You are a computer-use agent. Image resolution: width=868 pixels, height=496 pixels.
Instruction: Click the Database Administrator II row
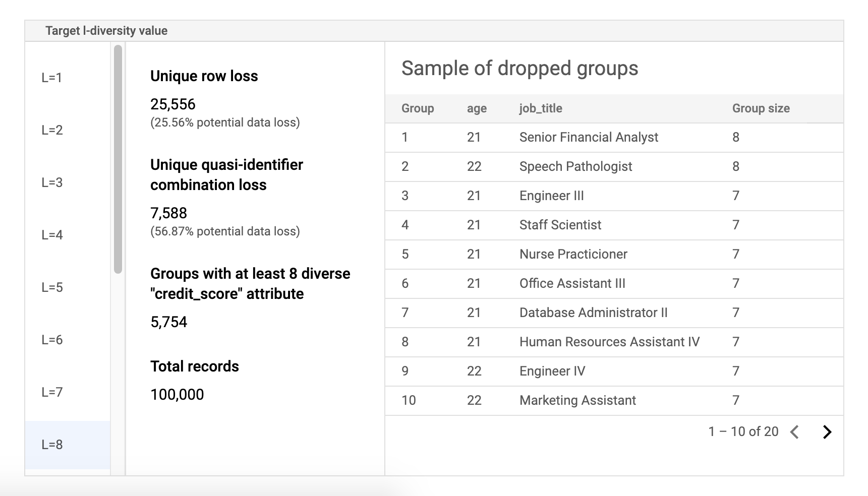(593, 313)
